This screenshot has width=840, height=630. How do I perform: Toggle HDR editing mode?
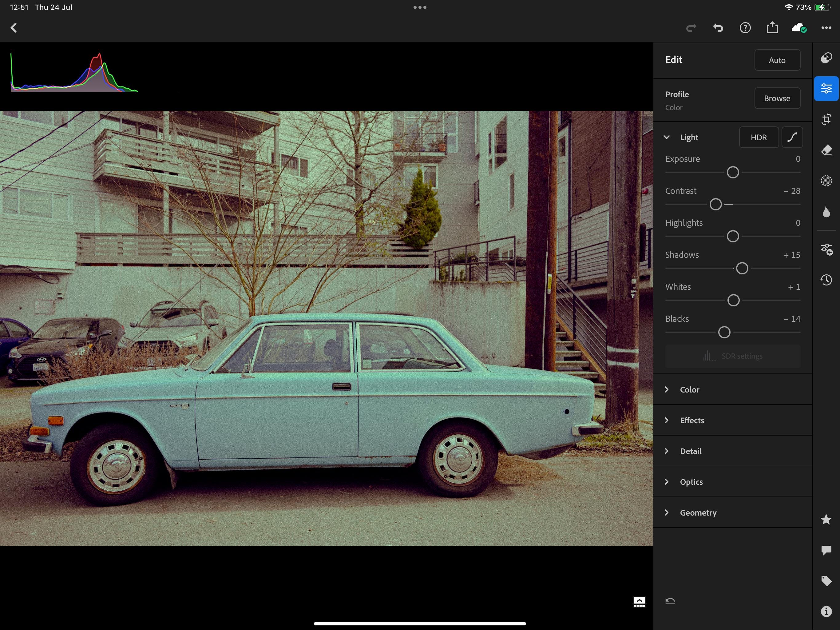[759, 137]
